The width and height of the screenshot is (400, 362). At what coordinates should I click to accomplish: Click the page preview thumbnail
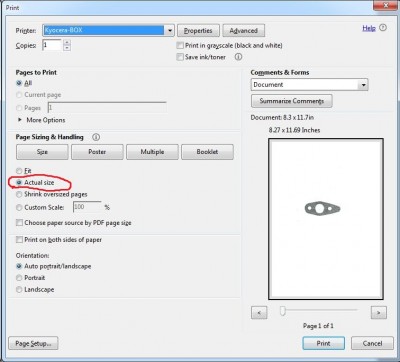coord(326,219)
